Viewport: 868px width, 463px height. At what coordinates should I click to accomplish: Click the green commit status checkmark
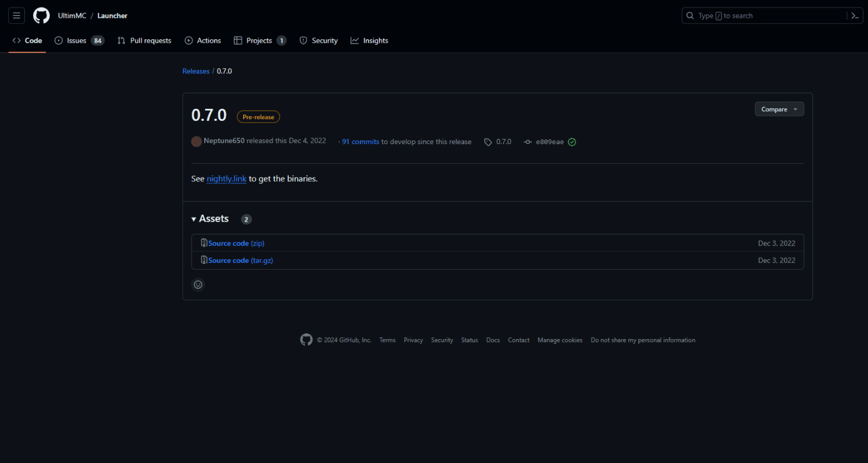coord(572,142)
